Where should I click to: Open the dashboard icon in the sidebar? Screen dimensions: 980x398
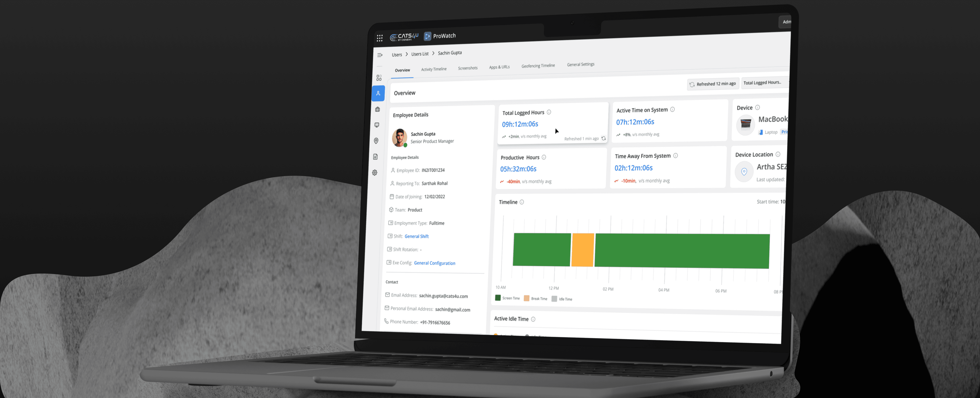tap(379, 78)
